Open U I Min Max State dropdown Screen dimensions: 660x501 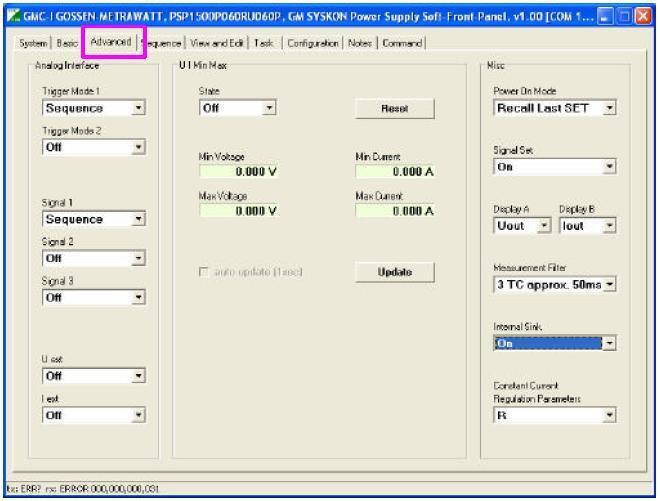coord(269,108)
